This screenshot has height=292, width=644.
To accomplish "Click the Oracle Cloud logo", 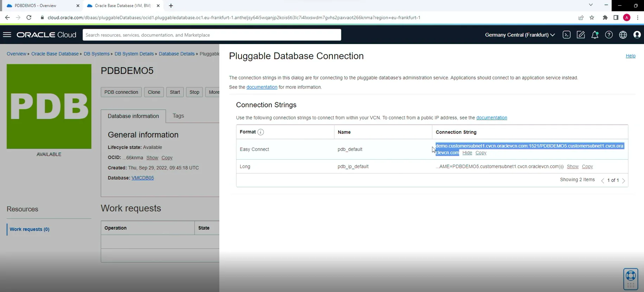I will (x=46, y=35).
